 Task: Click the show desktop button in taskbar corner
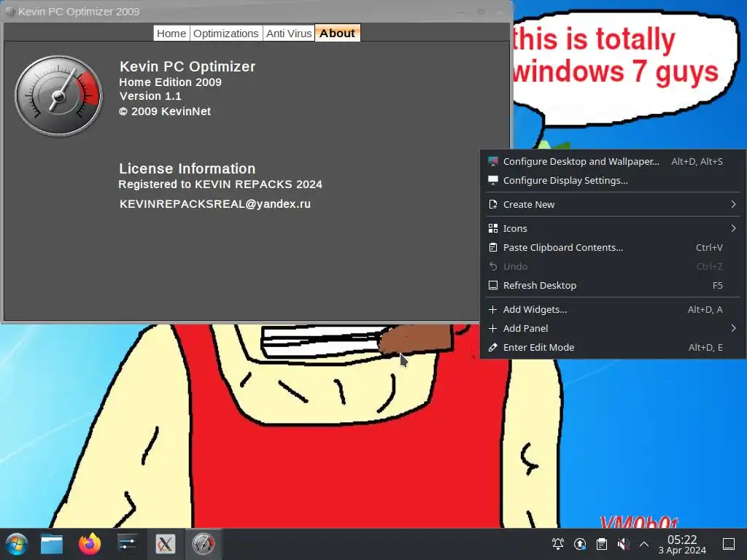tap(729, 544)
